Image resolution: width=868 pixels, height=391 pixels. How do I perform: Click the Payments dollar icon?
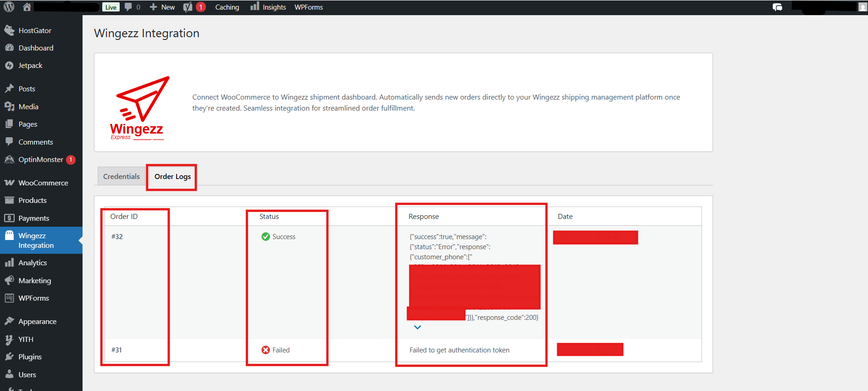coord(9,218)
